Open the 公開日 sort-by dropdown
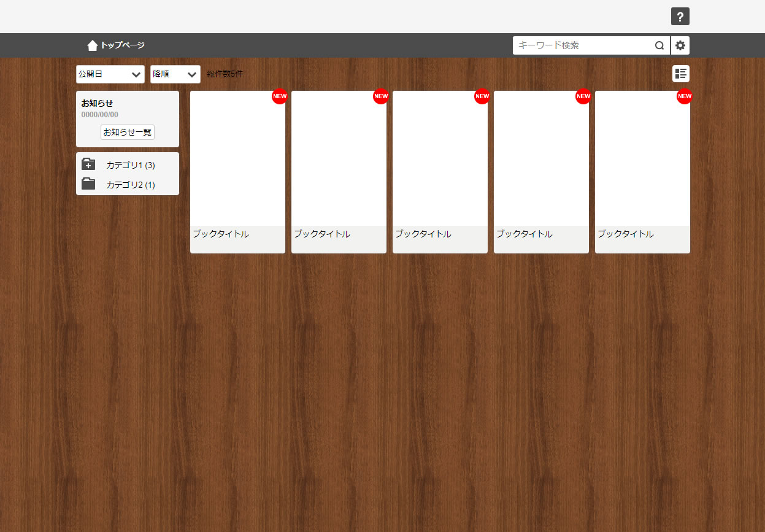This screenshot has height=532, width=765. [x=110, y=74]
